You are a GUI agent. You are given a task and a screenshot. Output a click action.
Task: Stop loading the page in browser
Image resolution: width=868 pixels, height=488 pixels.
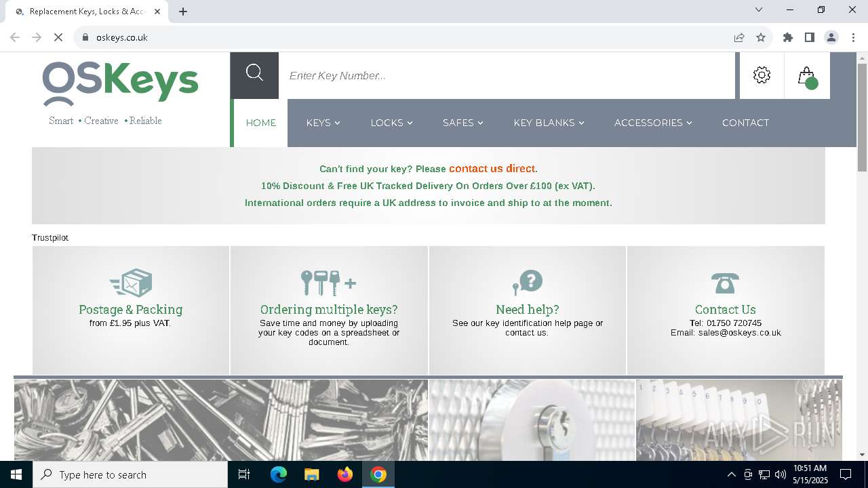click(x=58, y=37)
